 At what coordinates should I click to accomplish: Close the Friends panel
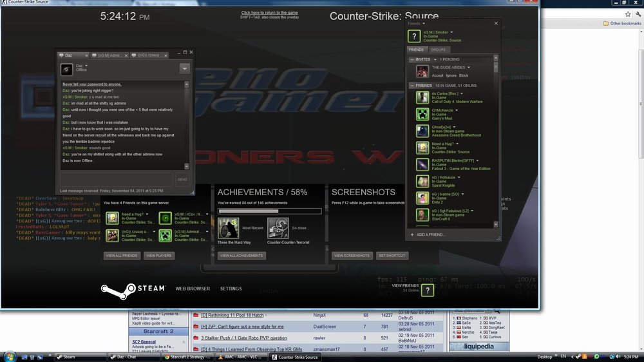pos(496,23)
